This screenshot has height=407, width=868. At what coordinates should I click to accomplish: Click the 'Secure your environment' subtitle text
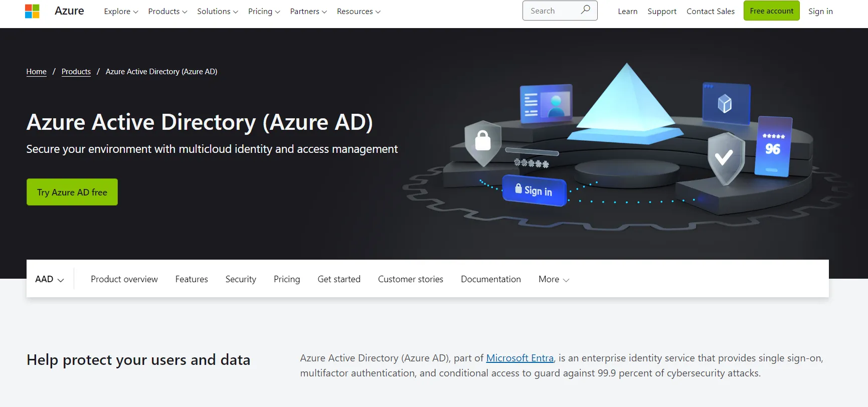212,149
